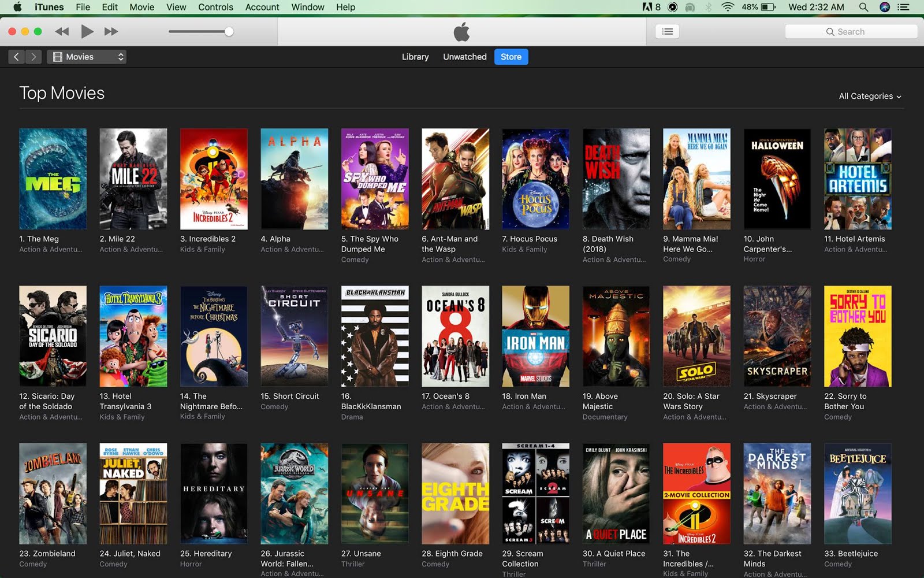Click the Wi-Fi status icon
Screen dimensions: 924x578
tap(728, 7)
